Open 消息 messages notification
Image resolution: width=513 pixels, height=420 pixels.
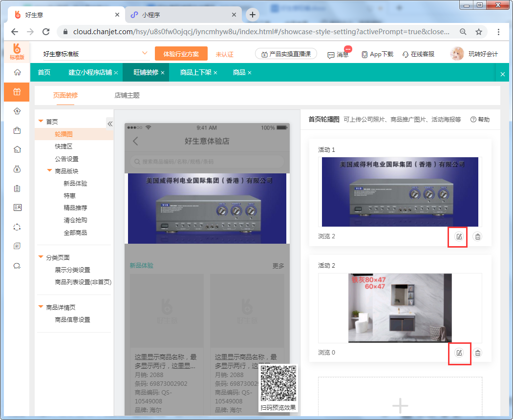tap(339, 54)
